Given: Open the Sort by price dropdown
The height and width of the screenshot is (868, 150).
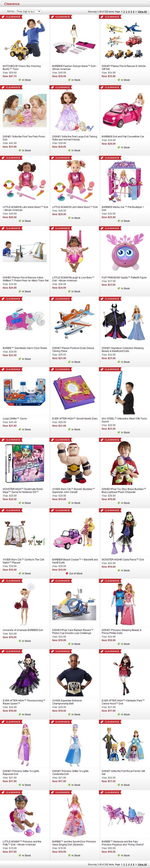Looking at the screenshot, I should [29, 11].
